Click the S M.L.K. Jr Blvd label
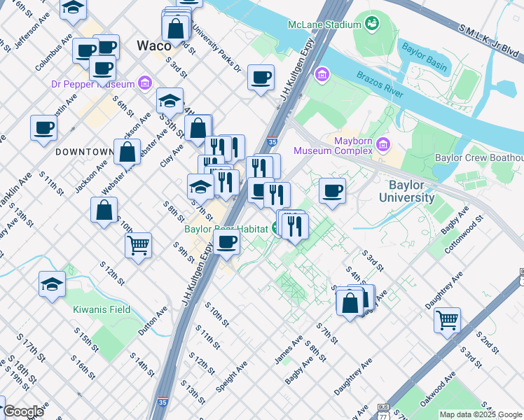 [x=489, y=42]
